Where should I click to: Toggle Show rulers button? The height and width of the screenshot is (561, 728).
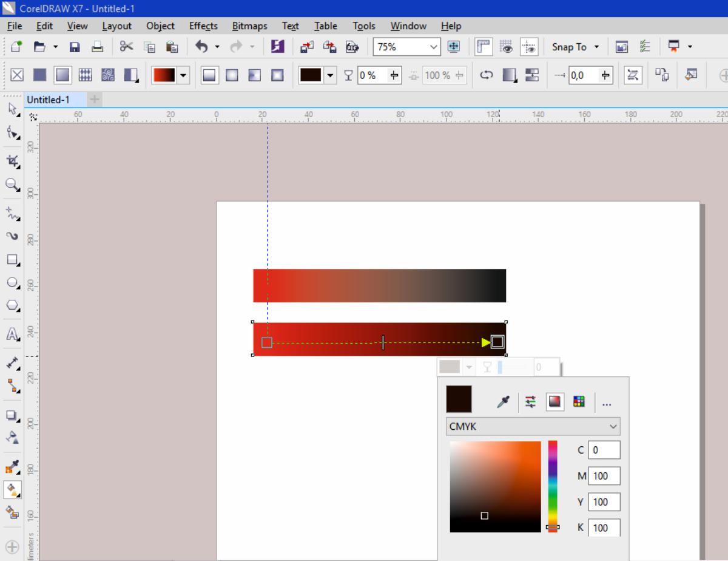(x=483, y=47)
